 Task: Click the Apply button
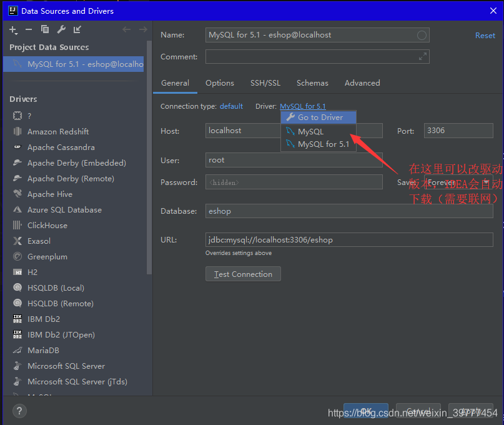point(470,411)
